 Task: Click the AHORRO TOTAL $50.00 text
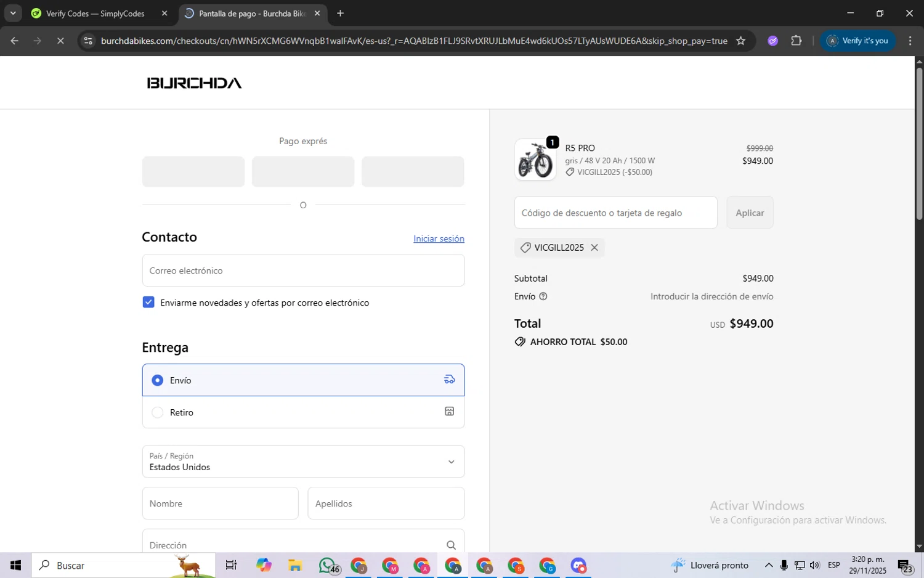click(x=578, y=342)
